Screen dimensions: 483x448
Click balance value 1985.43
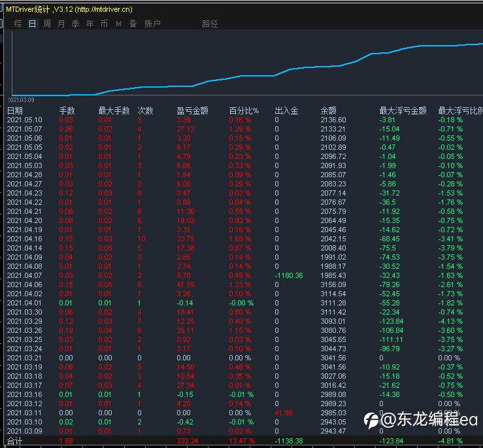pos(333,275)
